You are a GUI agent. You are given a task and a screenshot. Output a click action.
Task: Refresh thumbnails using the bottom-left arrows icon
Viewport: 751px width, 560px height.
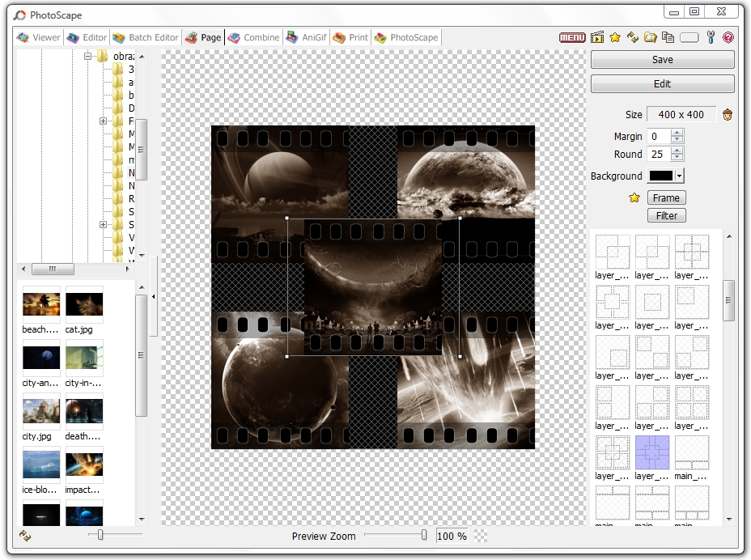[25, 536]
